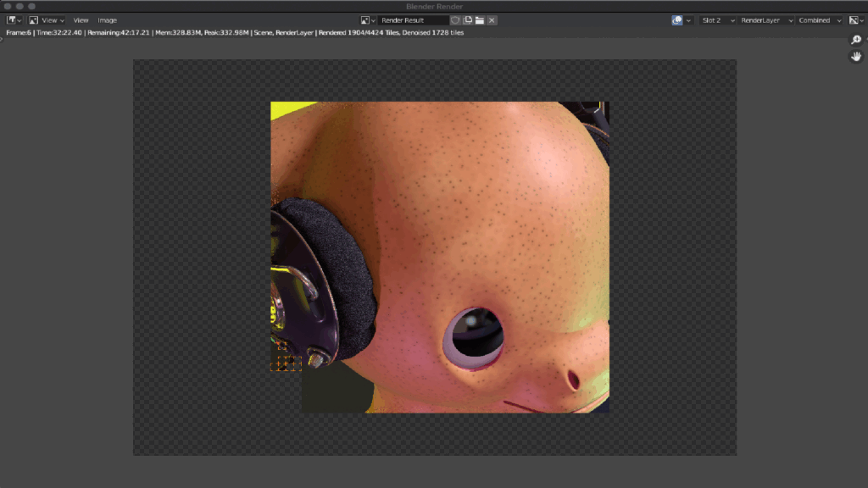
Task: Select the Image Editor type icon in the header
Action: 12,20
